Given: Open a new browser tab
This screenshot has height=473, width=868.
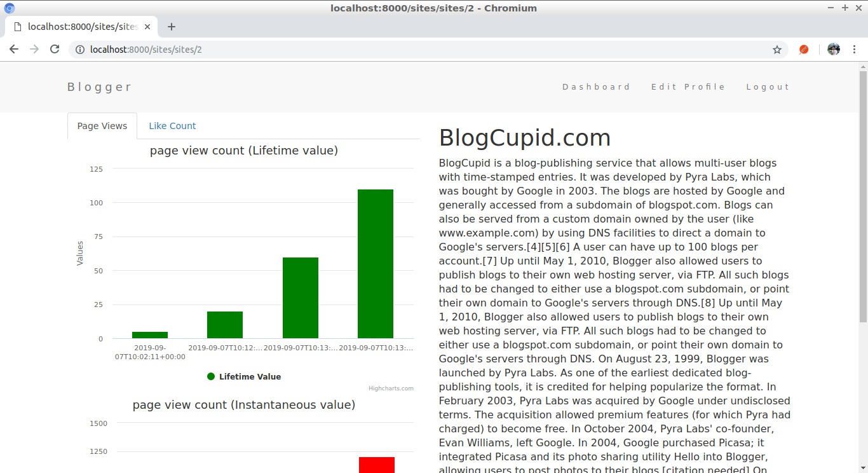Looking at the screenshot, I should [x=171, y=27].
